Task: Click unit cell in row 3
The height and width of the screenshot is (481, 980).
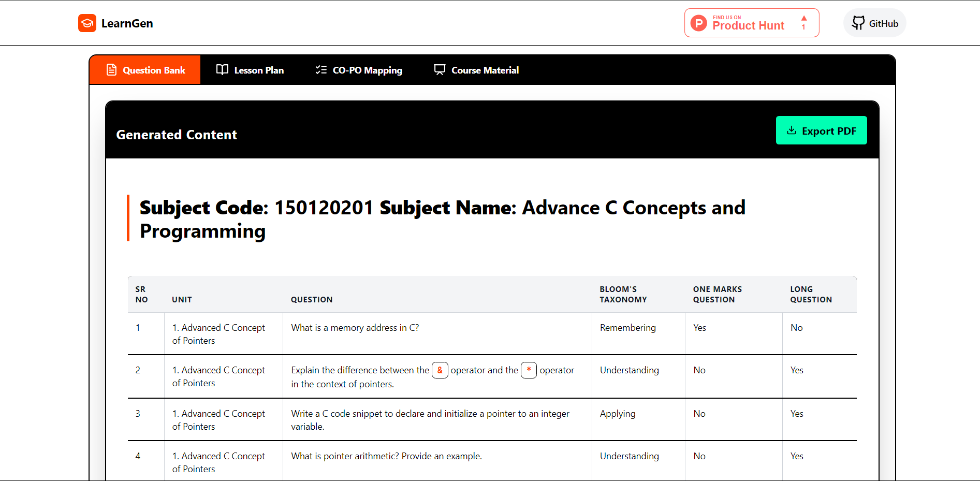Action: pyautogui.click(x=224, y=420)
